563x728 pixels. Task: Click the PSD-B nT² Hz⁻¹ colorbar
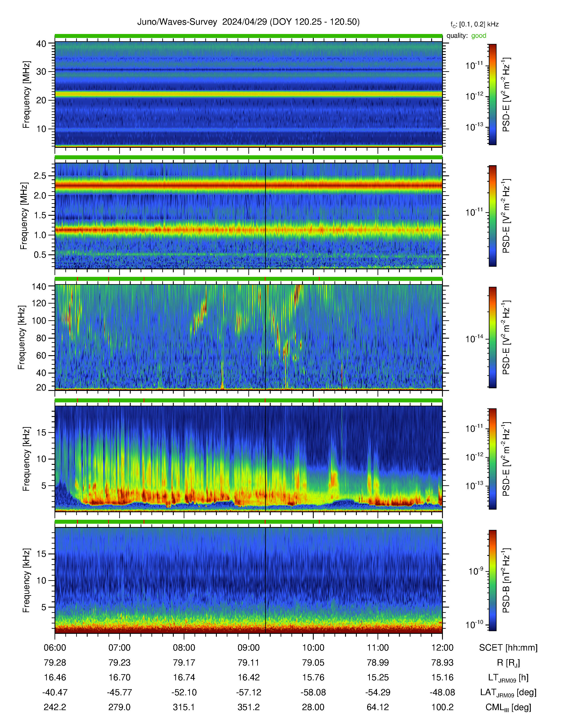click(x=493, y=580)
